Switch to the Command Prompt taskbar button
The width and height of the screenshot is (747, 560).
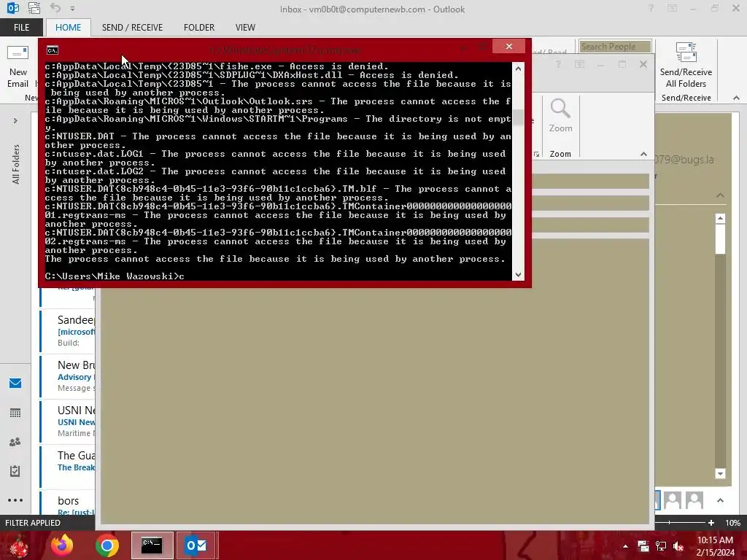(x=152, y=545)
